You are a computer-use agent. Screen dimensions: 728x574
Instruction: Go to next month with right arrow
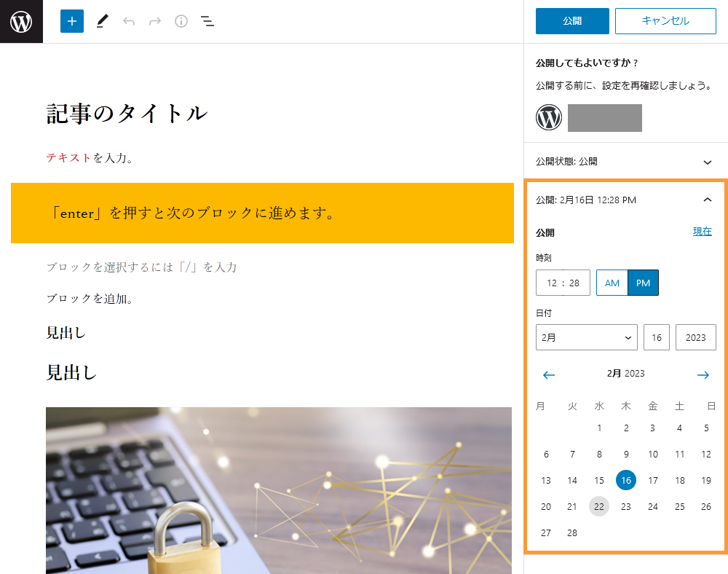pos(703,374)
